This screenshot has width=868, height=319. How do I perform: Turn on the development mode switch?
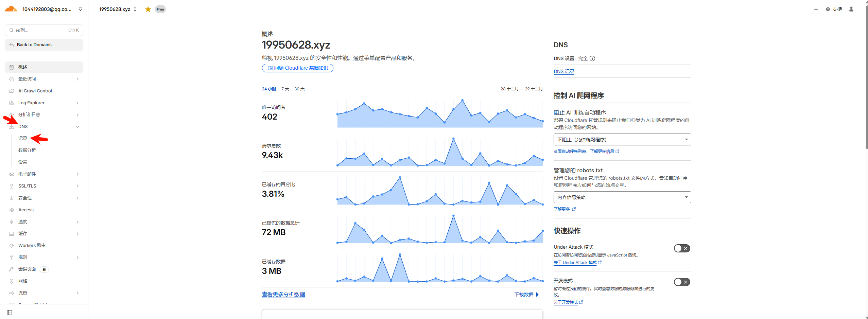point(681,282)
